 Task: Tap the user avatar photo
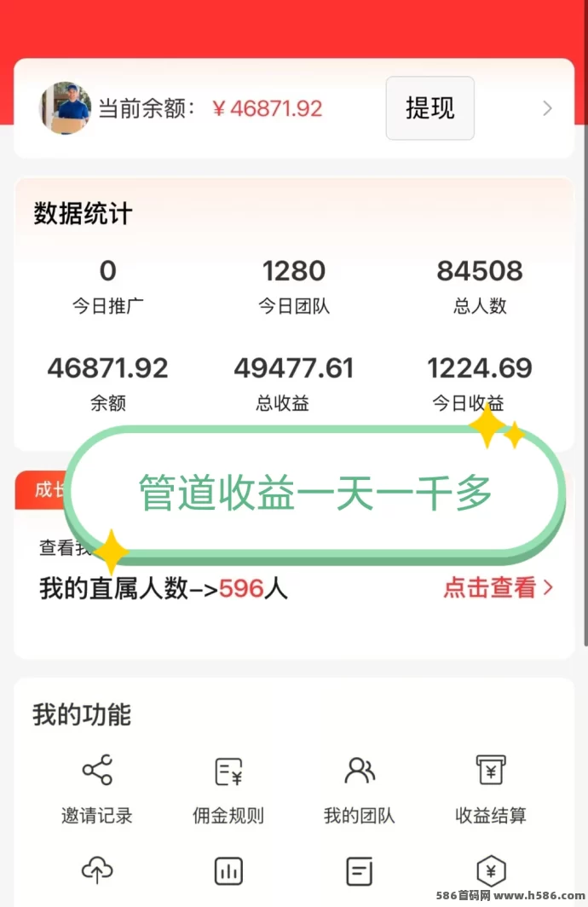(65, 108)
